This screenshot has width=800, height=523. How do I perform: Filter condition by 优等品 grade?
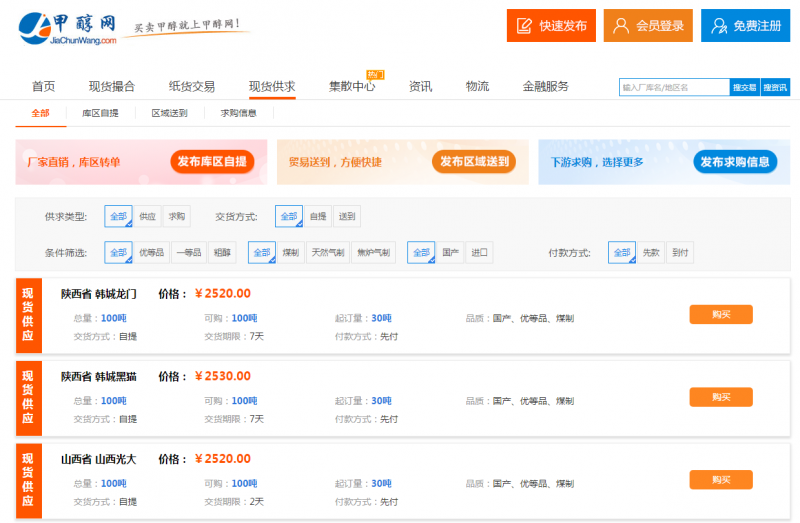pos(152,253)
